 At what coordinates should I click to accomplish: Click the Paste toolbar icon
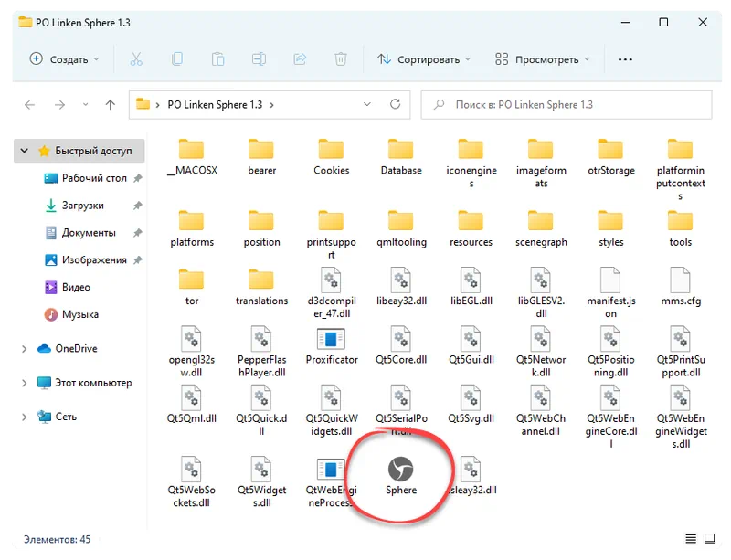[x=217, y=59]
